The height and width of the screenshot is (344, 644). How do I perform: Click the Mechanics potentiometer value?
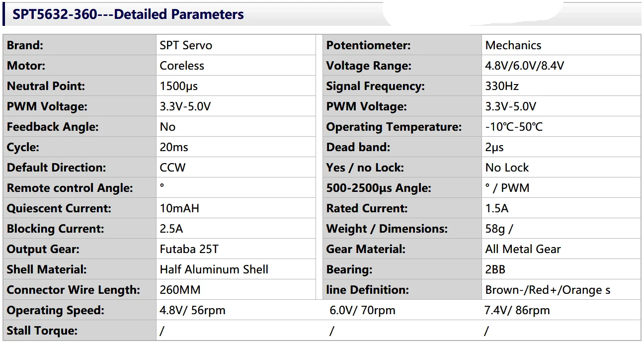[513, 45]
